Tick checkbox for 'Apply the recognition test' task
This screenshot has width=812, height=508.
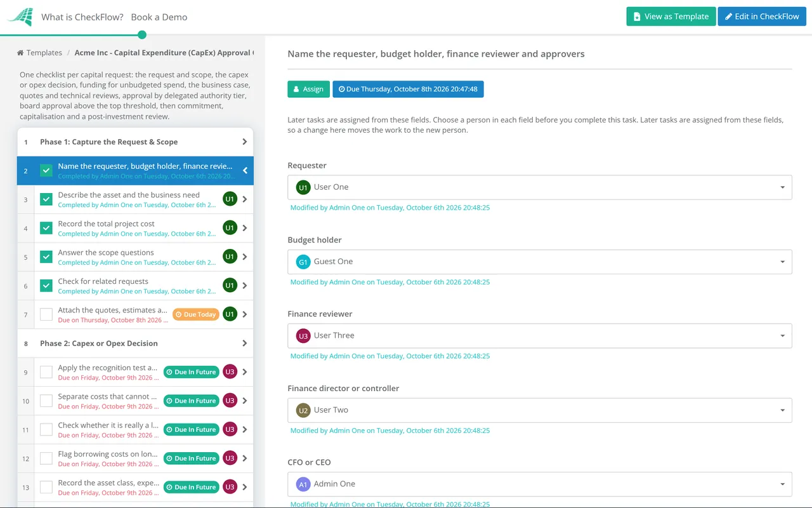[x=46, y=372]
